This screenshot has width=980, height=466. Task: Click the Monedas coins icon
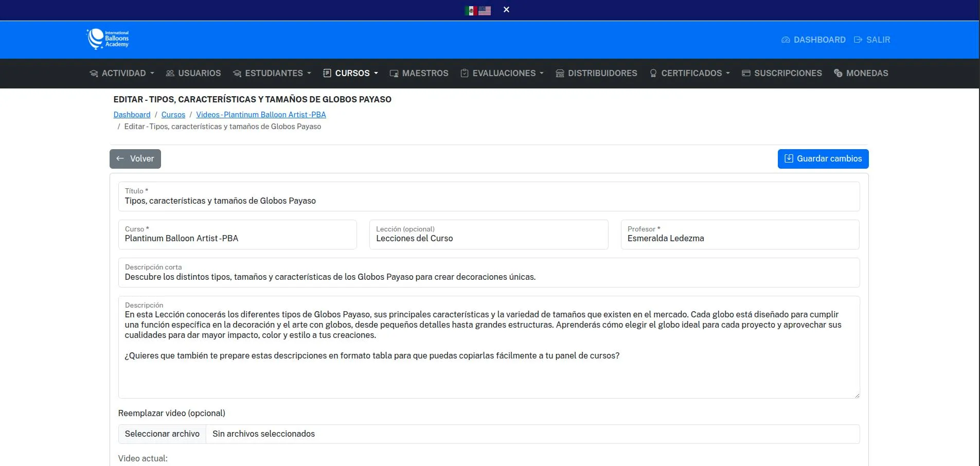pyautogui.click(x=838, y=74)
